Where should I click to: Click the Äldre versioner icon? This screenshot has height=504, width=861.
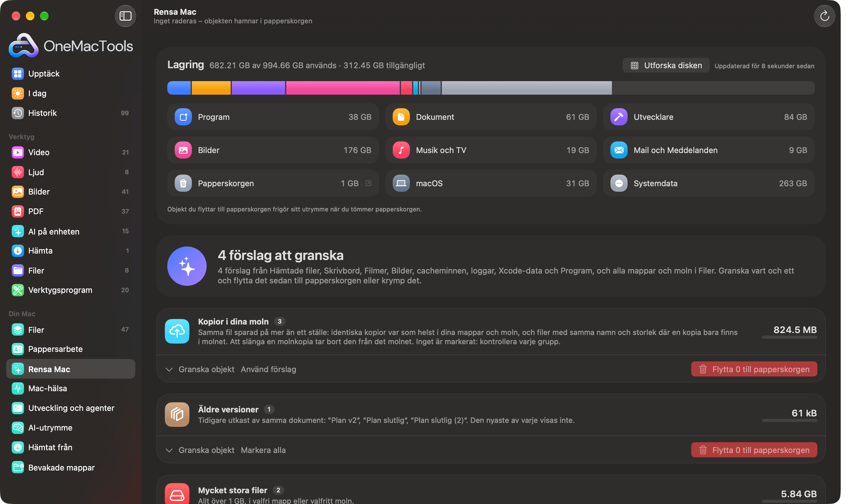coord(177,414)
